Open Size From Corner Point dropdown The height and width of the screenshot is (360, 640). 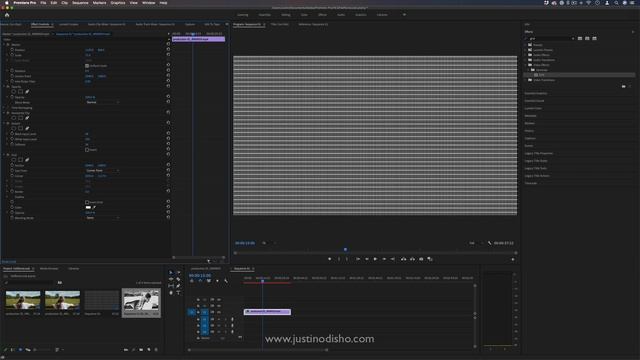[x=102, y=171]
